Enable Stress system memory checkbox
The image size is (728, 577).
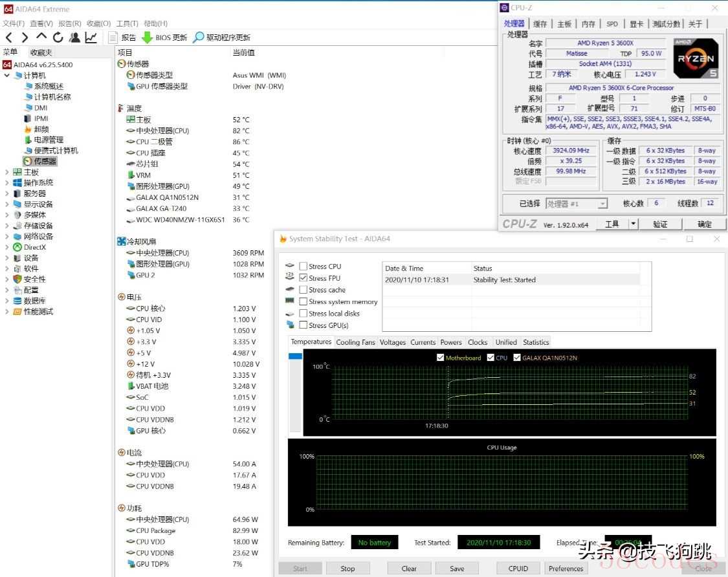point(303,301)
